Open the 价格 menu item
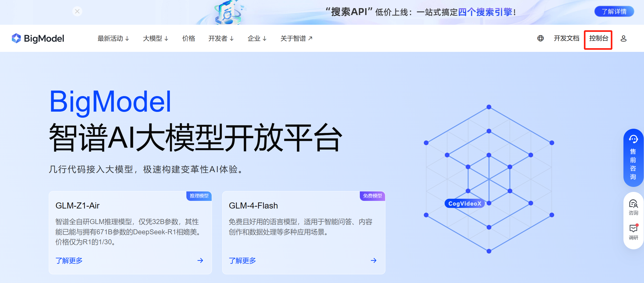Viewport: 644px width, 283px height. (x=189, y=38)
